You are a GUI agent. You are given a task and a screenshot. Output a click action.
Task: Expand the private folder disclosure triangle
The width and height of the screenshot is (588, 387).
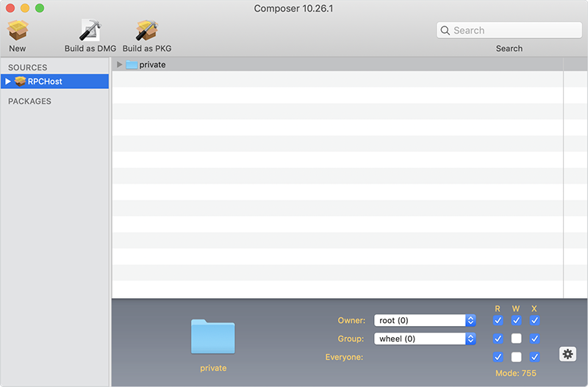[x=120, y=65]
